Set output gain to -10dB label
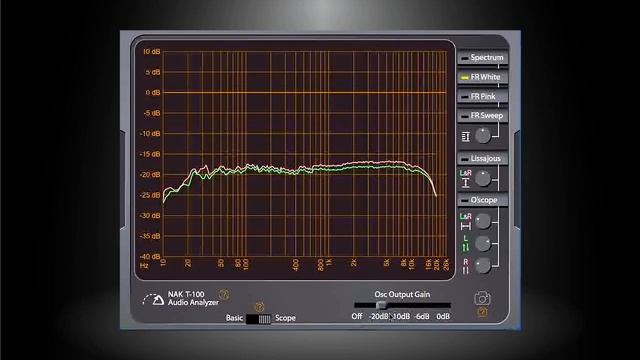Screen dimensions: 640x360 point(401,316)
